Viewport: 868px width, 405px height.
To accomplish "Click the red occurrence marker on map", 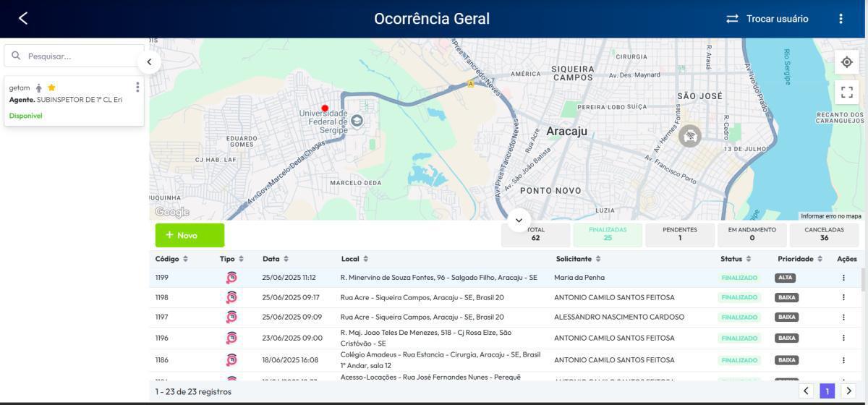I will click(x=325, y=108).
